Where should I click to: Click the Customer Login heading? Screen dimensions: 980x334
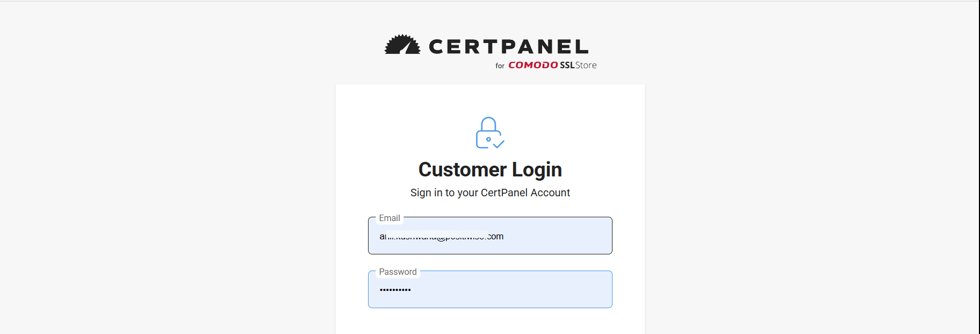pyautogui.click(x=490, y=169)
